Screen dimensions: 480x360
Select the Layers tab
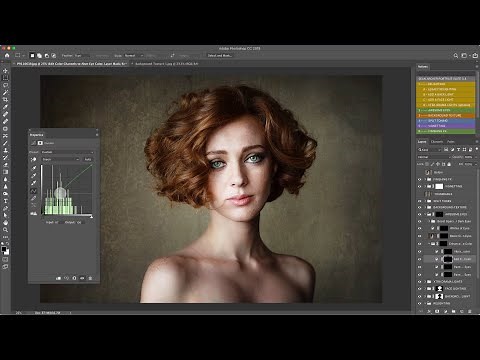[422, 142]
